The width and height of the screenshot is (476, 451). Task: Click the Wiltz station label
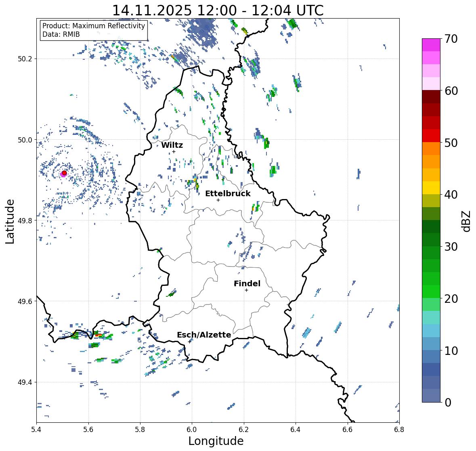pos(172,145)
